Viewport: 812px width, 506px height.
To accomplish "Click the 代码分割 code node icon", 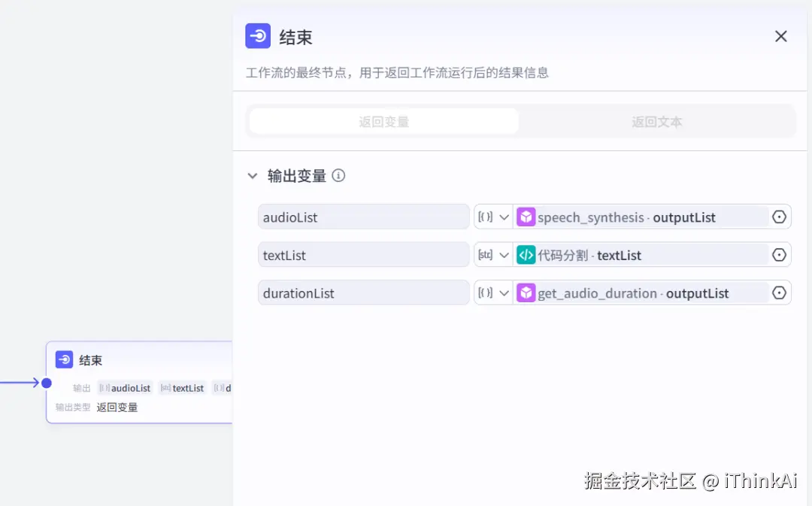I will coord(526,254).
